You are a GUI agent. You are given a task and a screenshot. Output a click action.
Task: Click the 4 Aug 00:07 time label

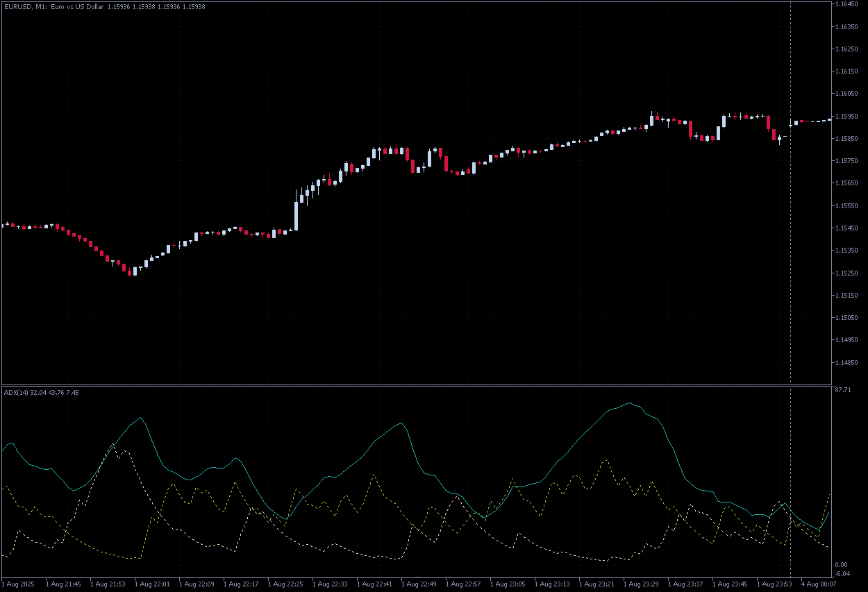coord(819,584)
